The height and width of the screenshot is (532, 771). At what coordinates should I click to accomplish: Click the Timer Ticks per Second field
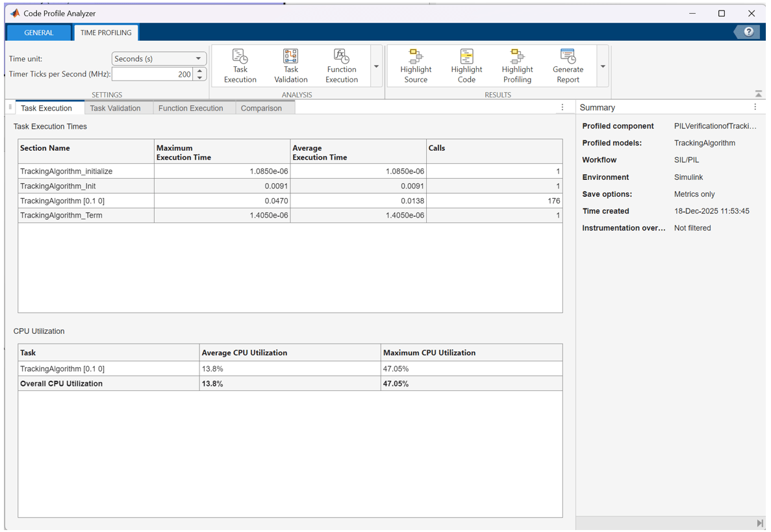pos(153,75)
